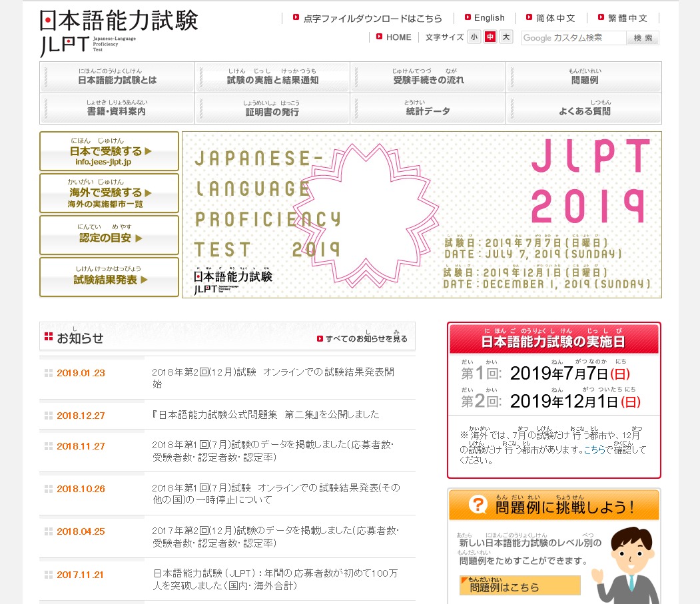Viewport: 700px width, 604px height.
Task: Click red arrow icon beside HOME
Action: (379, 37)
